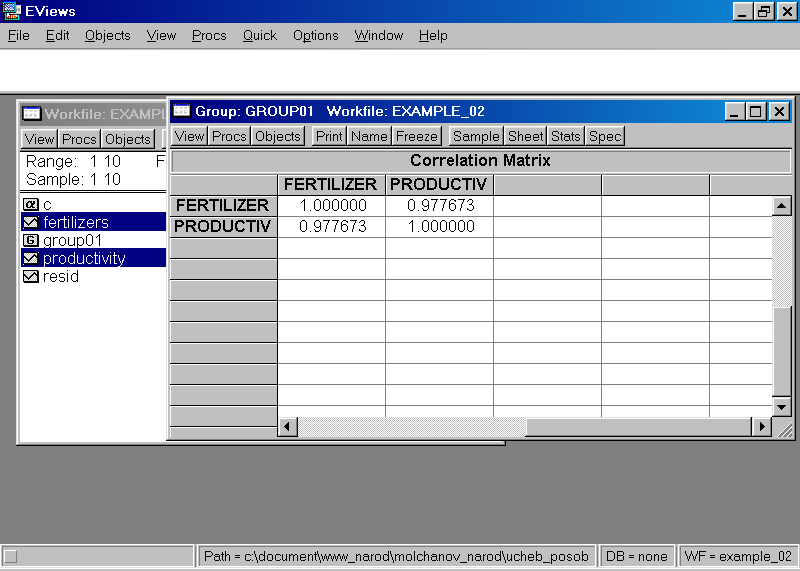This screenshot has width=800, height=571.
Task: Open the Help menu
Action: (433, 36)
